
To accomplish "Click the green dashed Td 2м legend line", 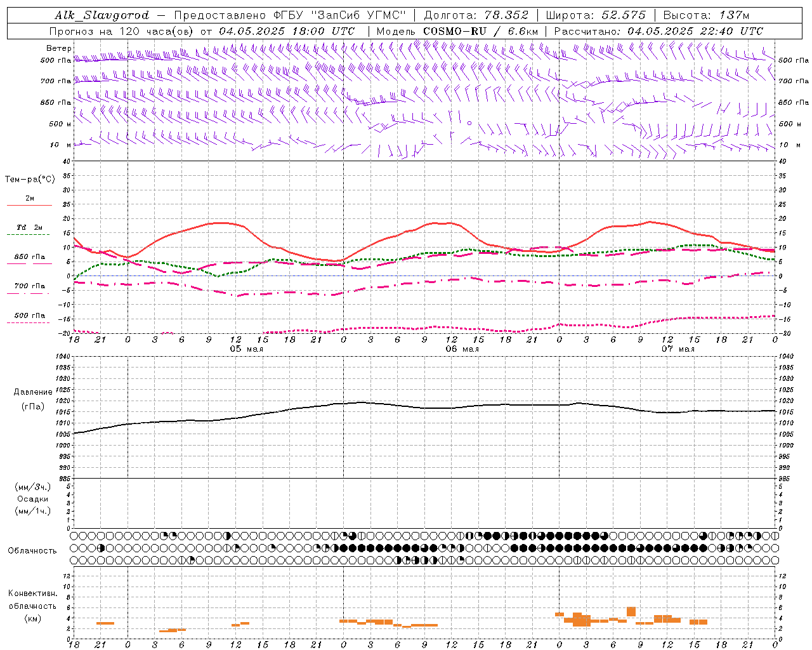I will [28, 235].
